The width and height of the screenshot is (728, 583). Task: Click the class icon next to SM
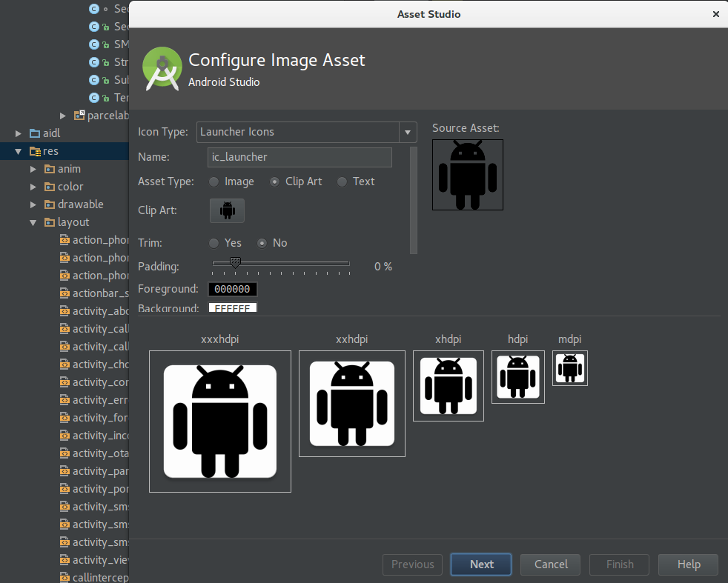[94, 44]
